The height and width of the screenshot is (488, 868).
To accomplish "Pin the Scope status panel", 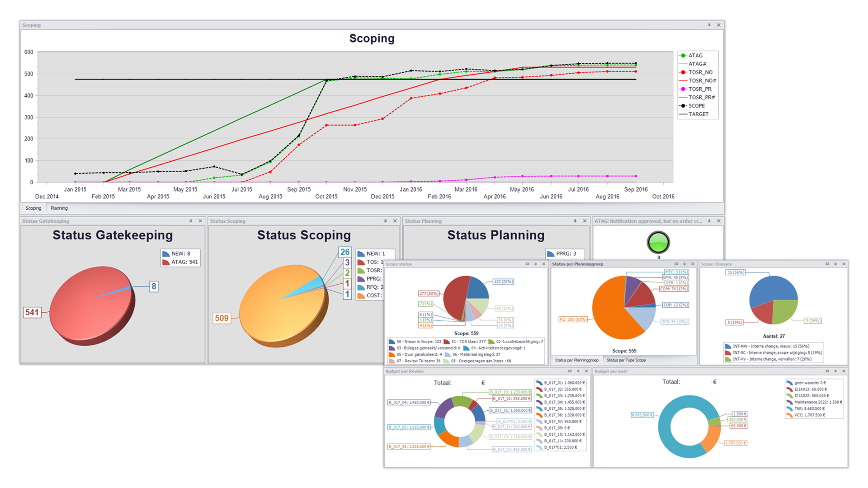I will [x=535, y=264].
